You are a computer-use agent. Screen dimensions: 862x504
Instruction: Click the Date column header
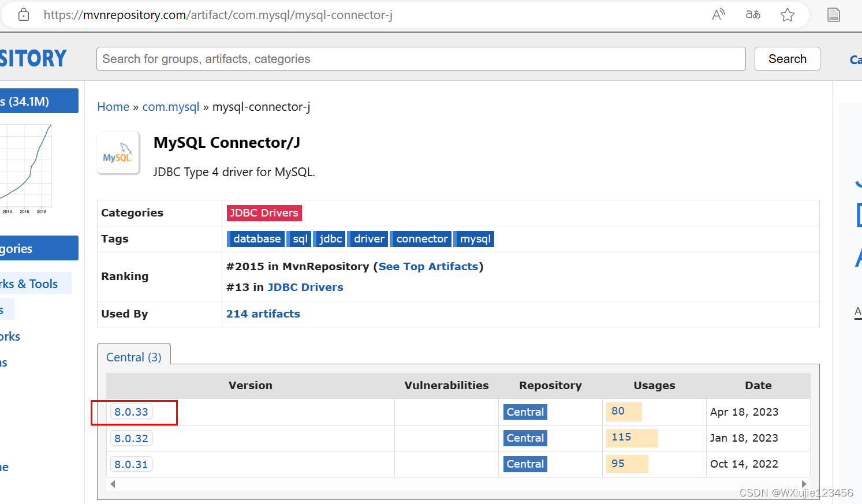[x=758, y=386]
